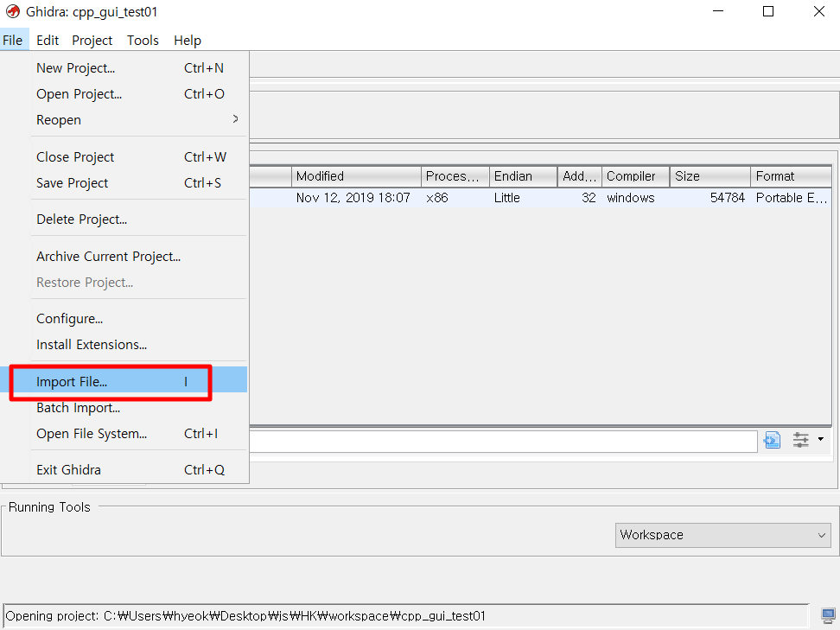Choose Exit Ghidra from the File menu
The image size is (840, 630).
tap(68, 469)
